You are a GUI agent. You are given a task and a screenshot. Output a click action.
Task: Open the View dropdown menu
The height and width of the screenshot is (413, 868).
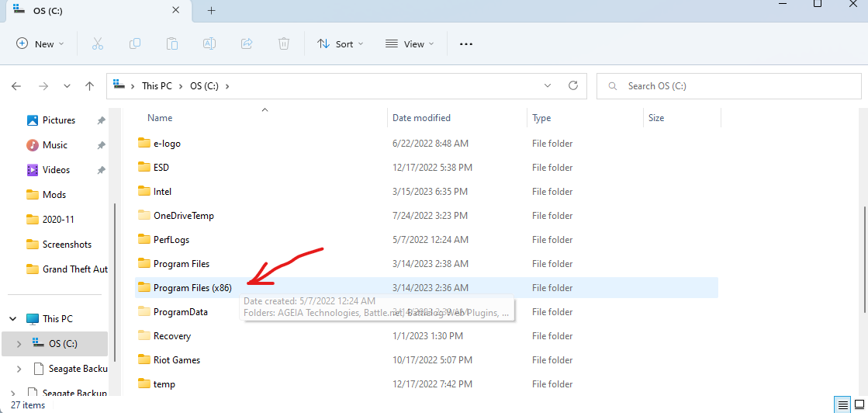point(410,43)
